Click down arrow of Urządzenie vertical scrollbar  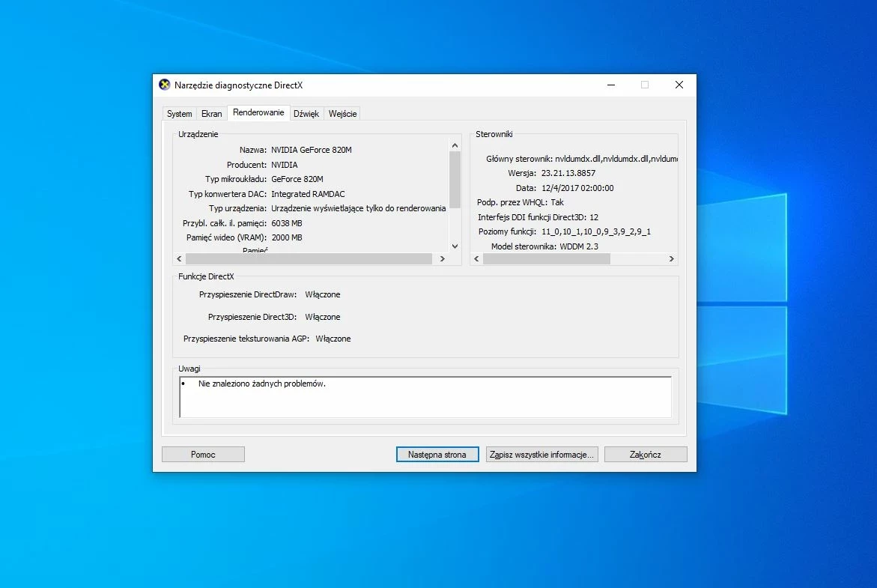455,246
